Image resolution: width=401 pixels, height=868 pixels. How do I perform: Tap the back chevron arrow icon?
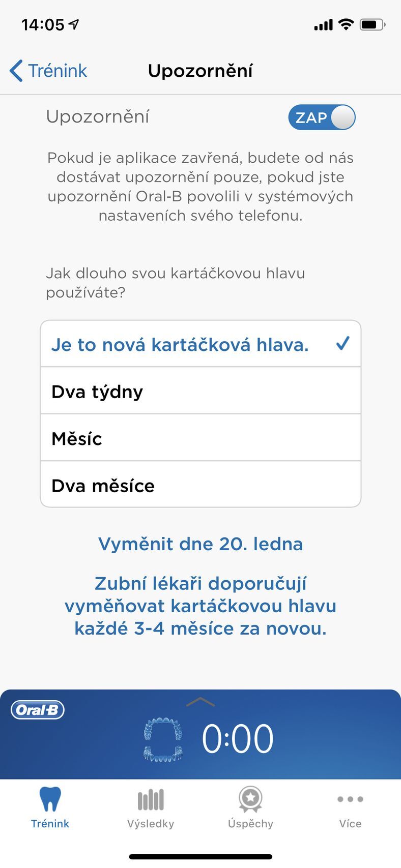point(16,71)
